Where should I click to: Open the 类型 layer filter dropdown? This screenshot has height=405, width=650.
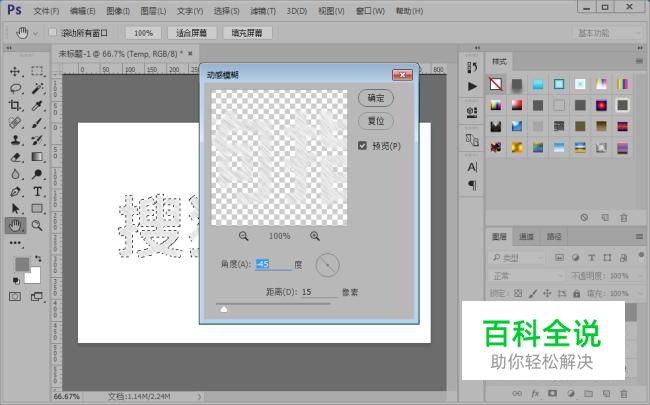[x=517, y=258]
